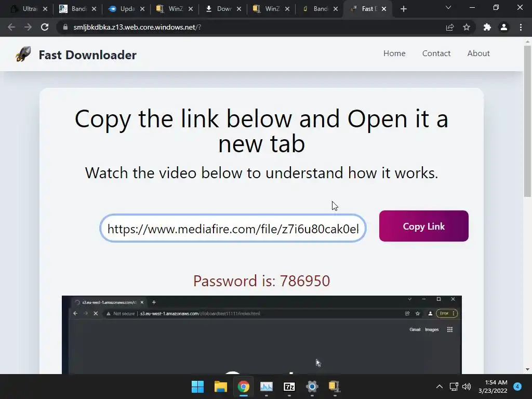Click scrollbar down arrow

pyautogui.click(x=527, y=369)
